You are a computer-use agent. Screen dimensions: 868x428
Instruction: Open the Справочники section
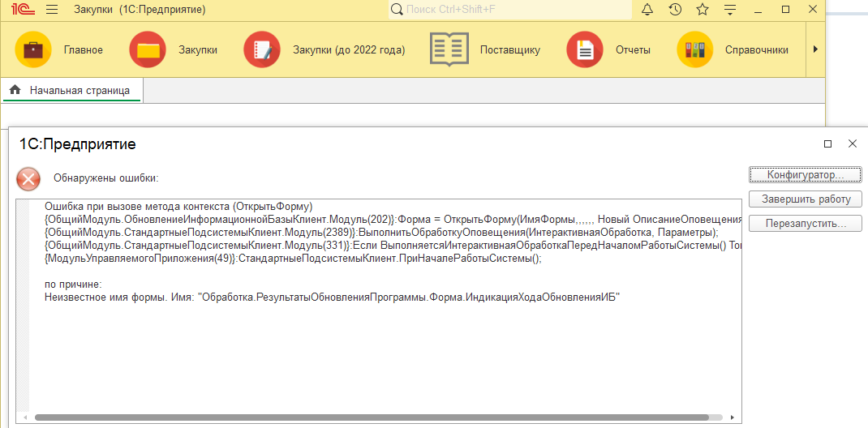[757, 49]
